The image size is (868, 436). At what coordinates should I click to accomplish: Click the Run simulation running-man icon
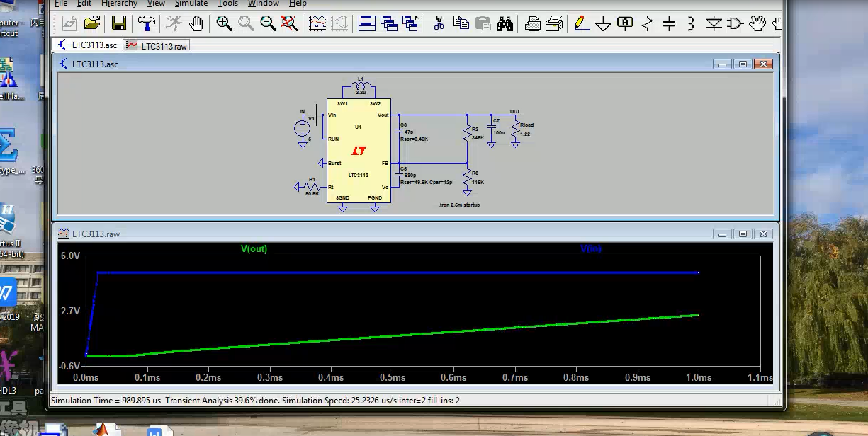click(x=174, y=23)
